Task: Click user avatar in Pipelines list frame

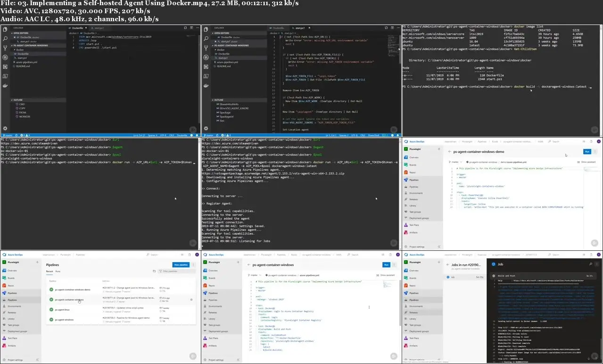Action: (197, 255)
